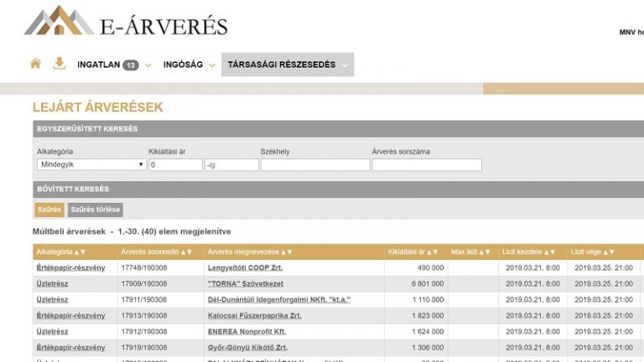Open the INGÓSÁG menu
Image resolution: width=644 pixels, height=362 pixels.
(183, 65)
